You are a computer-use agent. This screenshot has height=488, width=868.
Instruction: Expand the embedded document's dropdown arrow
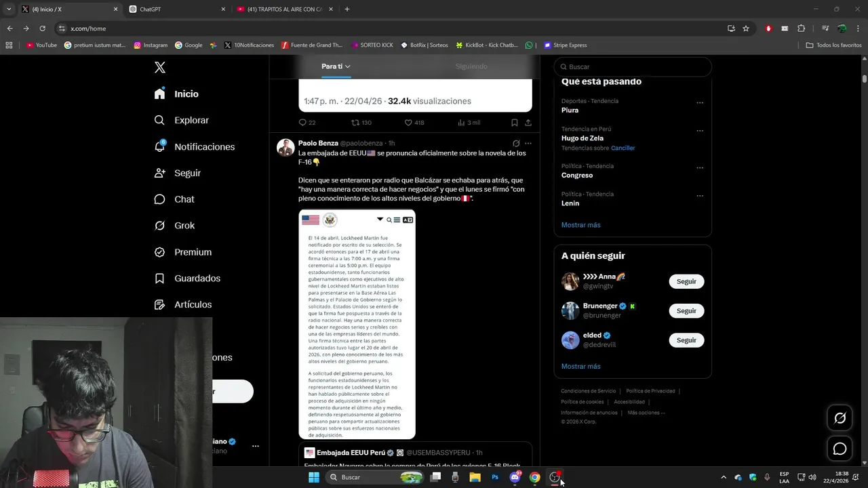[380, 220]
